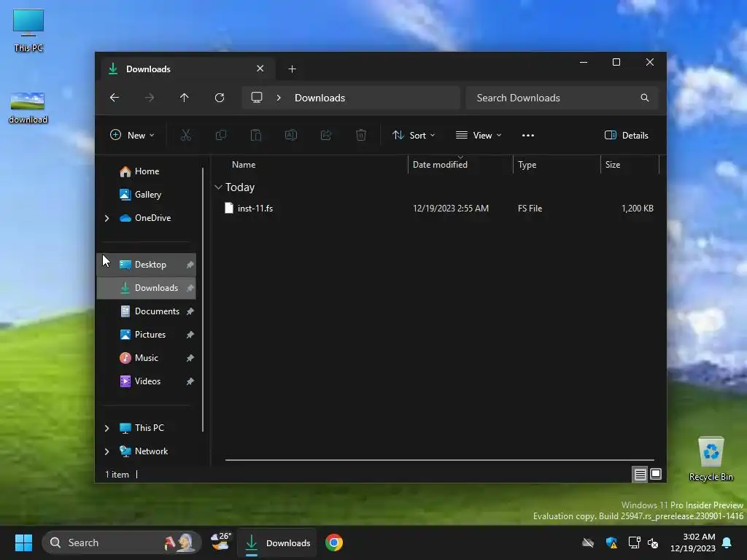Select the inst-11.fs file name

point(255,208)
